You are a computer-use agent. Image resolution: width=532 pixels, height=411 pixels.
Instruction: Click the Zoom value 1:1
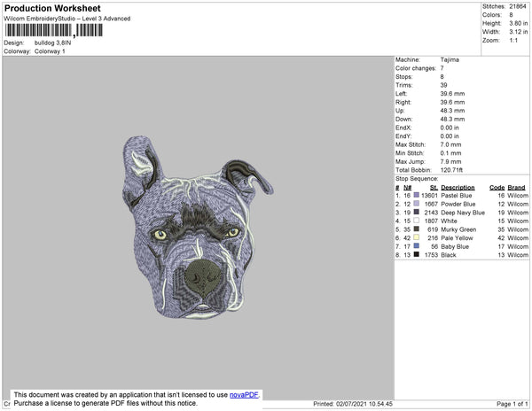coord(513,41)
